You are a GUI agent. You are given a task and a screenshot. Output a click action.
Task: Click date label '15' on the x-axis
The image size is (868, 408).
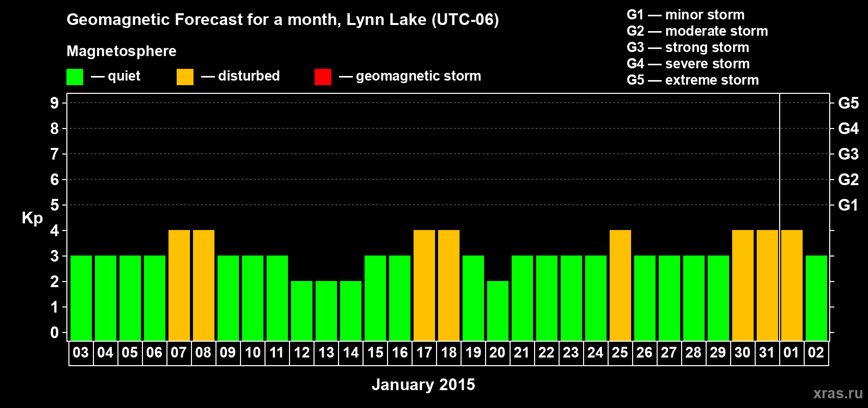tap(375, 353)
